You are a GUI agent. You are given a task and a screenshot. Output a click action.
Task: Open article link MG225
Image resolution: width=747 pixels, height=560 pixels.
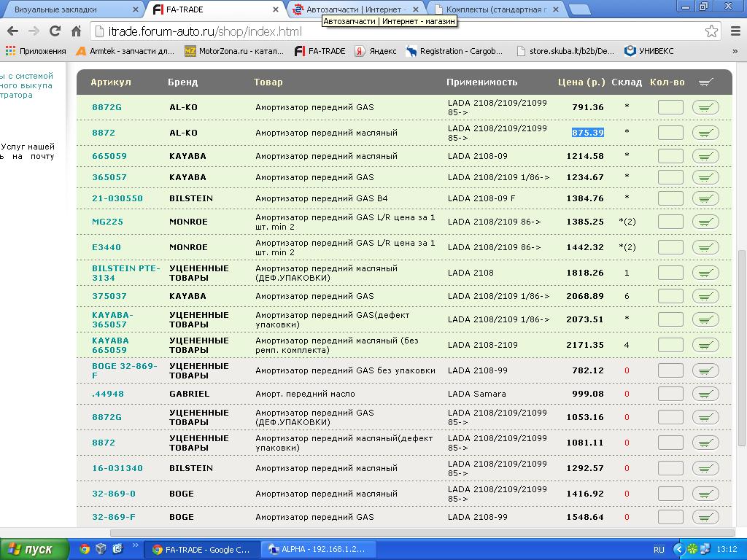pos(107,222)
